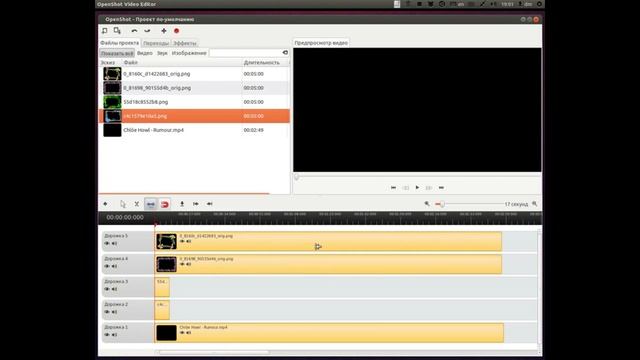Select the highlighted orange png file row
The image size is (640, 360).
194,116
